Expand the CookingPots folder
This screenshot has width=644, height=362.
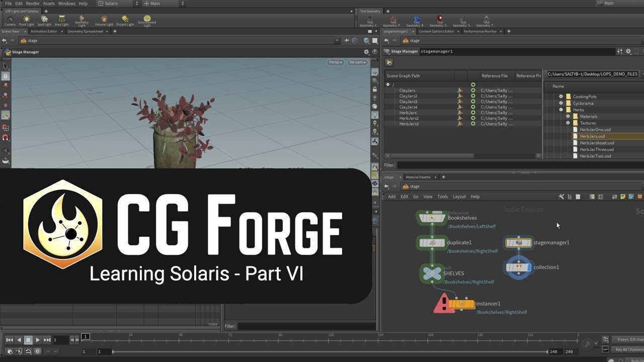pyautogui.click(x=561, y=97)
